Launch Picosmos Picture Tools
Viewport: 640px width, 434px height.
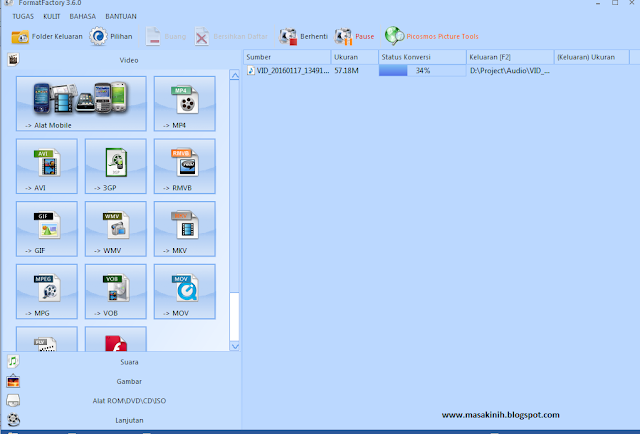click(x=431, y=36)
